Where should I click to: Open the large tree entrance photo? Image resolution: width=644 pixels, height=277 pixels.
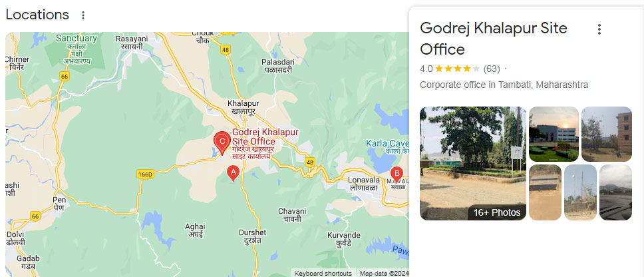tap(473, 163)
